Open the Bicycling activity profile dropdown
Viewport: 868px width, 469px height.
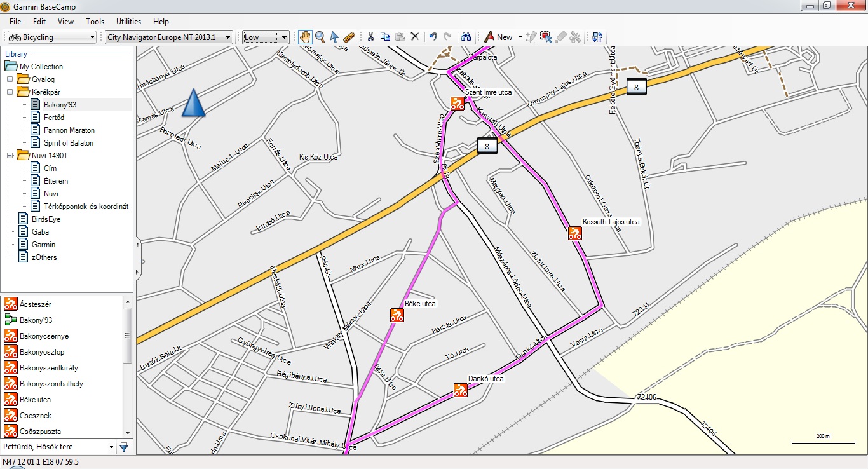coord(52,37)
